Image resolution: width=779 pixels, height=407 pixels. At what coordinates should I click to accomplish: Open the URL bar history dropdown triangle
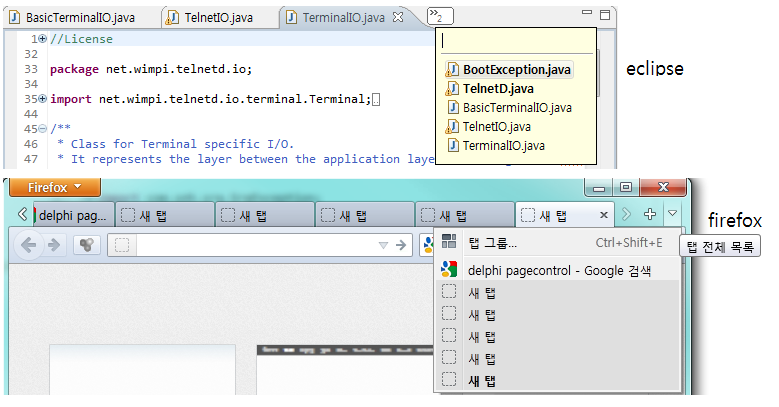(x=382, y=245)
